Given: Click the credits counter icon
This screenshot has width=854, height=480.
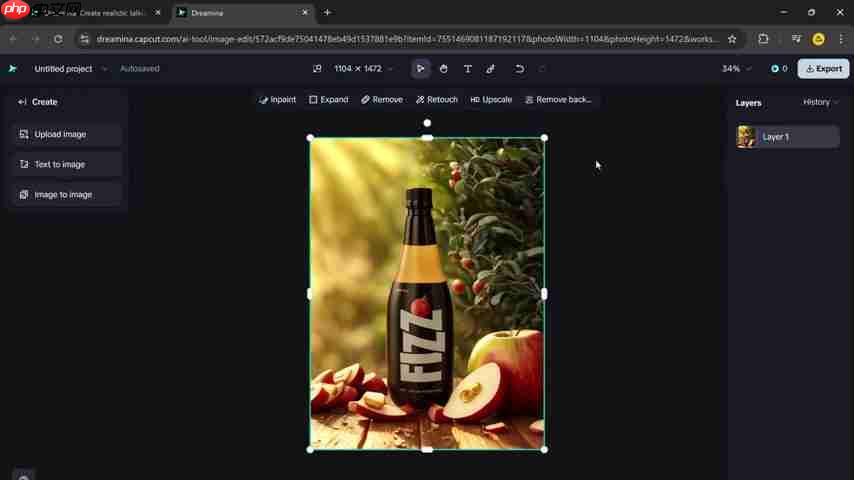Looking at the screenshot, I should (x=774, y=69).
